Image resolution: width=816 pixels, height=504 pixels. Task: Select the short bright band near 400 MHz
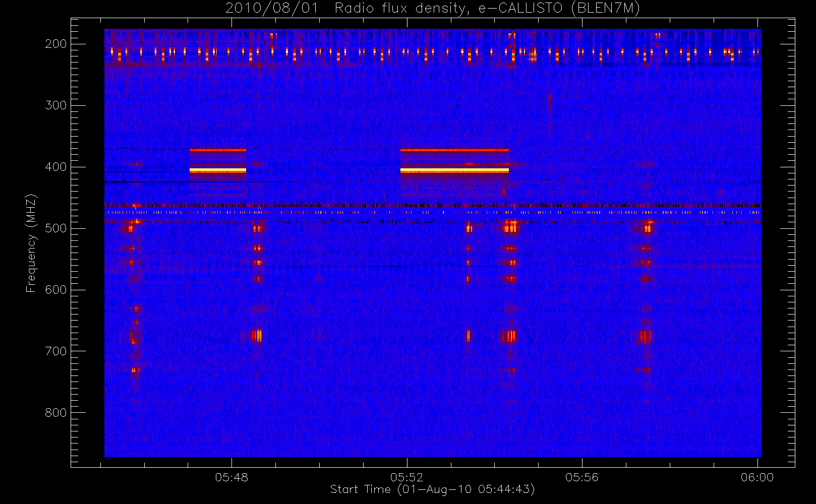[218, 171]
